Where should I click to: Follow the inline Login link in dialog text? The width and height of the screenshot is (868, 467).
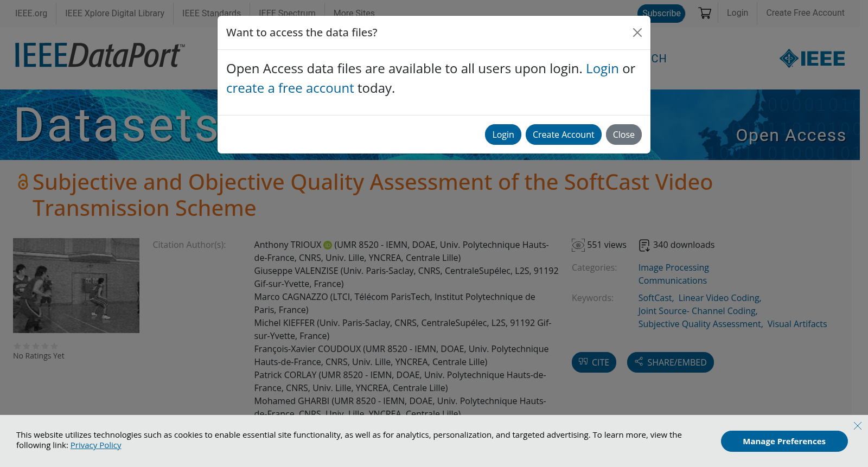tap(602, 69)
